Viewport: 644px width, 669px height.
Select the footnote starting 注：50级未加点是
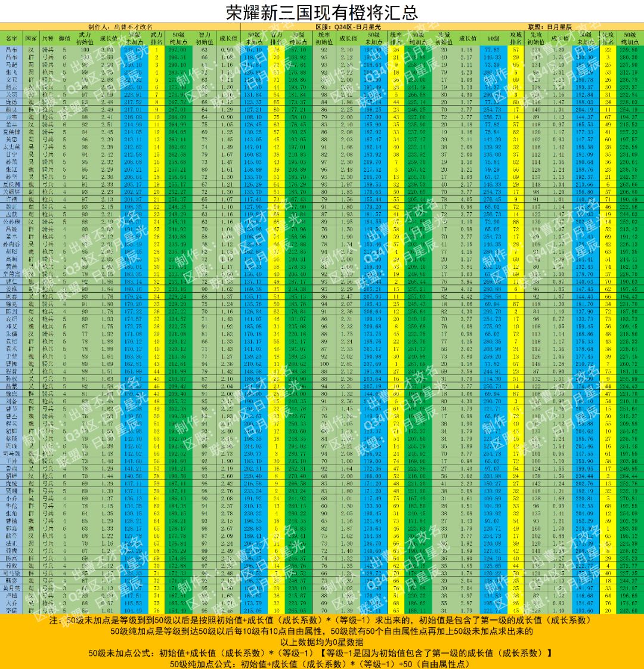pyautogui.click(x=320, y=620)
